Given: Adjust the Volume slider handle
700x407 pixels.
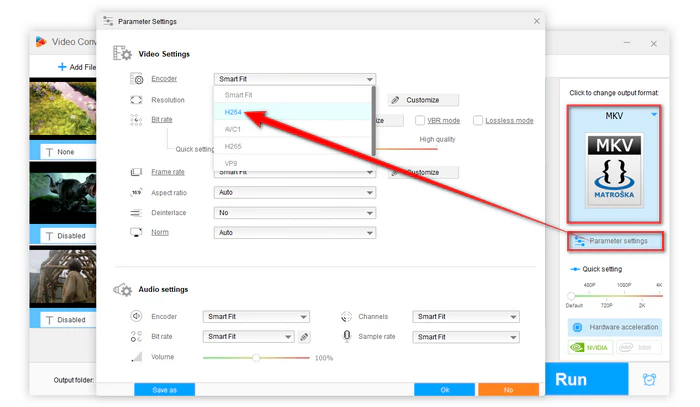Looking at the screenshot, I should (x=256, y=357).
